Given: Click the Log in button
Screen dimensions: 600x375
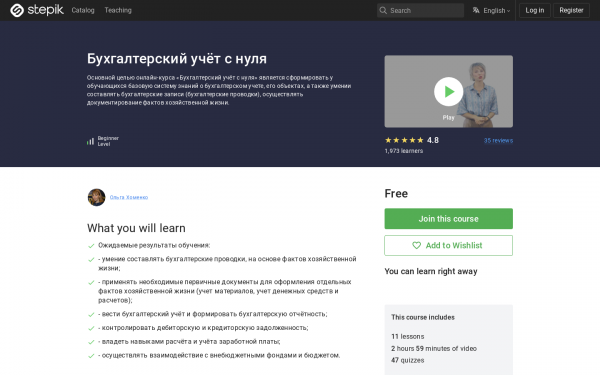Looking at the screenshot, I should coord(535,10).
